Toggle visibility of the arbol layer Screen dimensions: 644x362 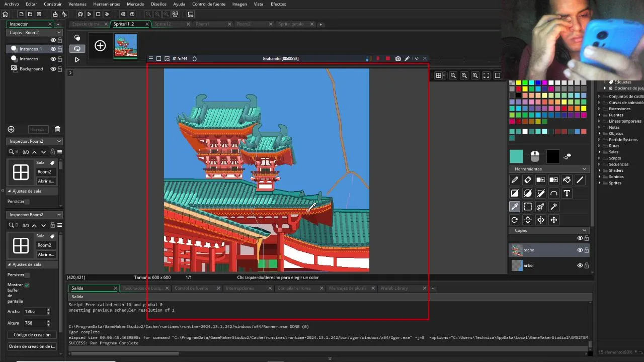(580, 265)
